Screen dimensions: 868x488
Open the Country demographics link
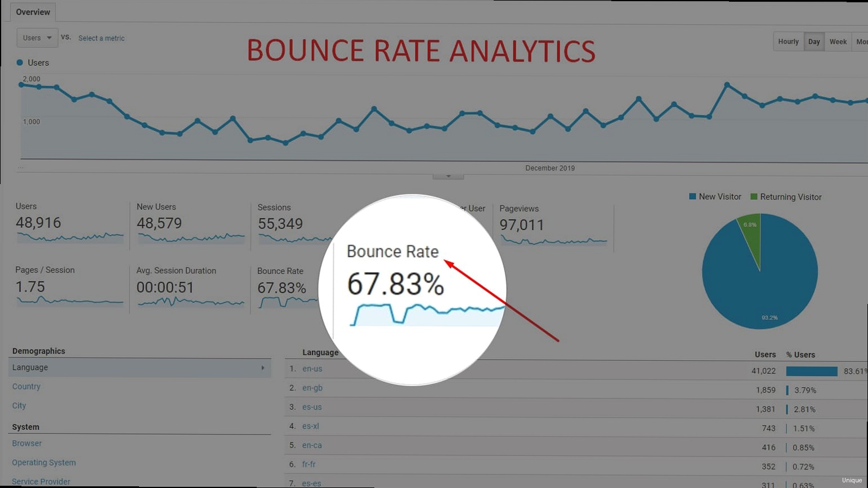pyautogui.click(x=26, y=387)
